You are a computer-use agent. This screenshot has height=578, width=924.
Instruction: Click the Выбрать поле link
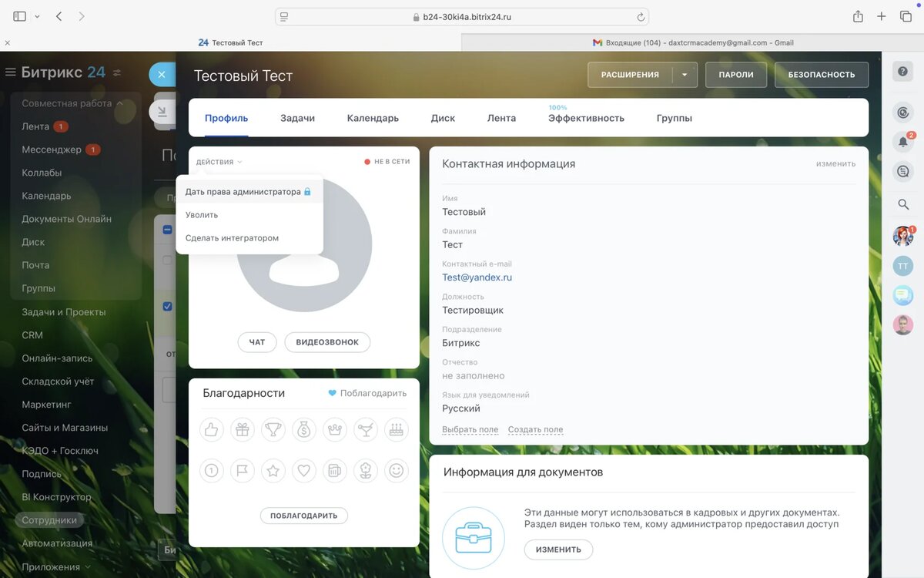(x=470, y=429)
